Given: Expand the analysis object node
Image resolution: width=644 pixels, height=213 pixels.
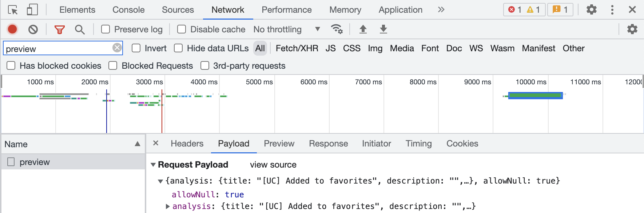Looking at the screenshot, I should click(168, 206).
